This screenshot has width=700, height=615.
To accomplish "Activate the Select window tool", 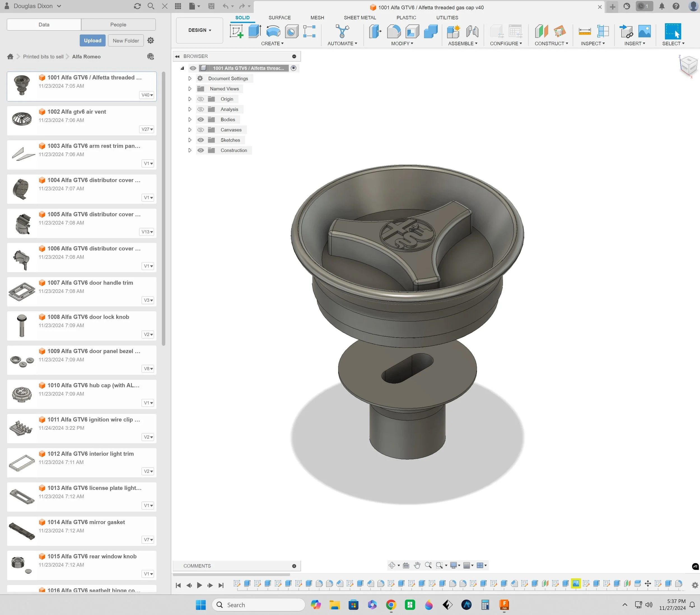I will (673, 32).
